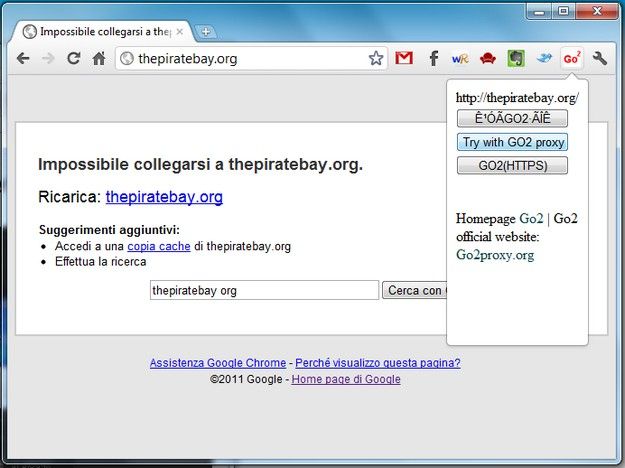Viewport: 625px width, 468px height.
Task: Open the Chrome wrench settings menu
Action: [x=599, y=59]
